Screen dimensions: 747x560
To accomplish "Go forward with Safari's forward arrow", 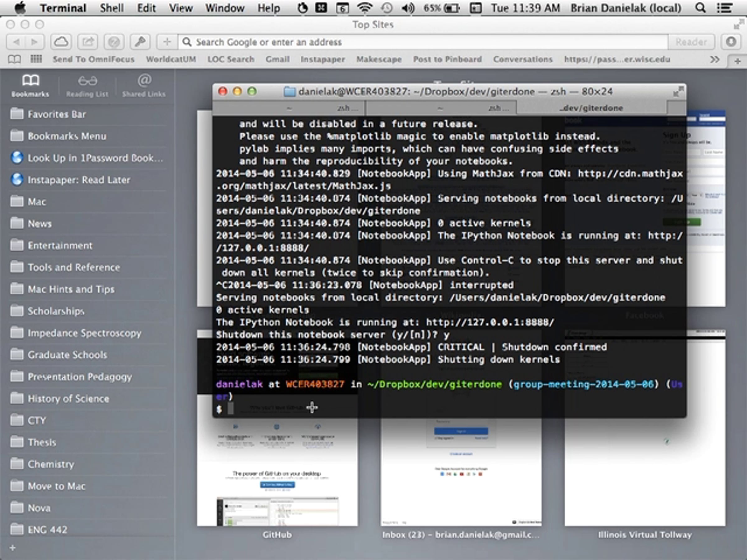I will [35, 42].
